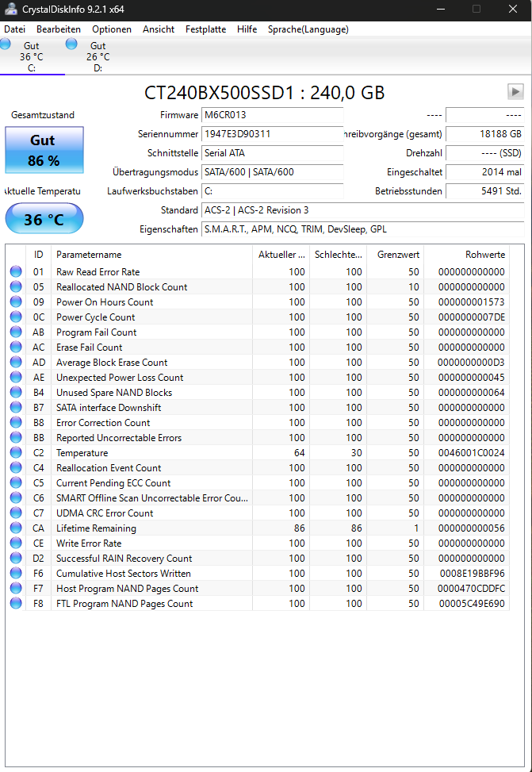Click status orb of Average Block Erase Count
Screen dimensions: 532x772
click(x=16, y=363)
